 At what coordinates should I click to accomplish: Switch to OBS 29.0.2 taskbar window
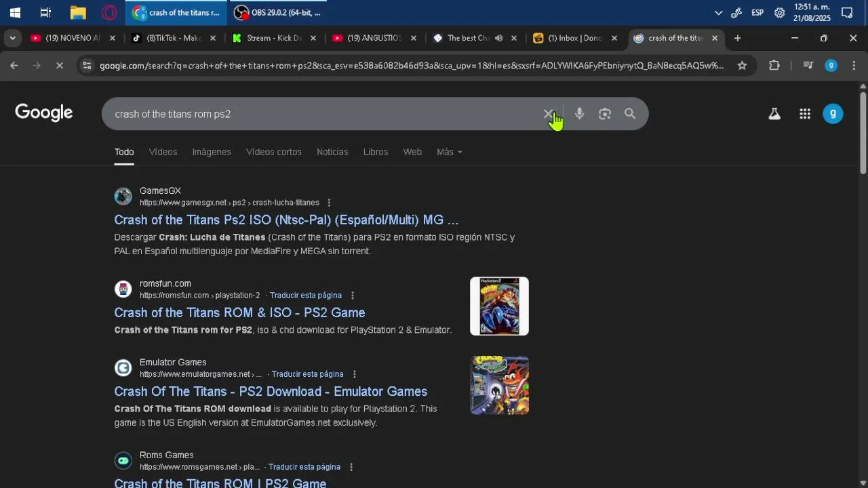(278, 12)
